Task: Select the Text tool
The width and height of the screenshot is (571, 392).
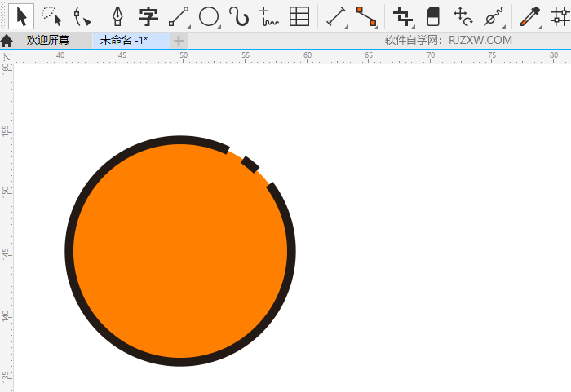Action: point(148,16)
